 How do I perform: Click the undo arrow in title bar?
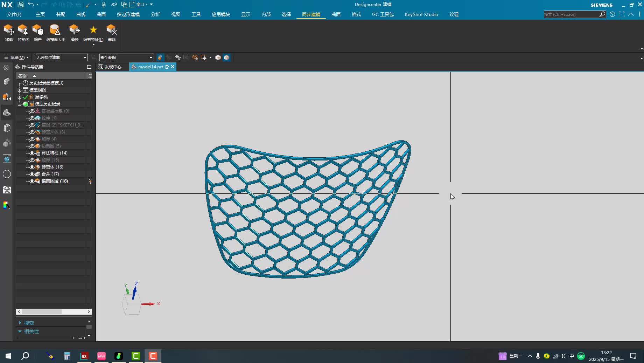[x=31, y=5]
